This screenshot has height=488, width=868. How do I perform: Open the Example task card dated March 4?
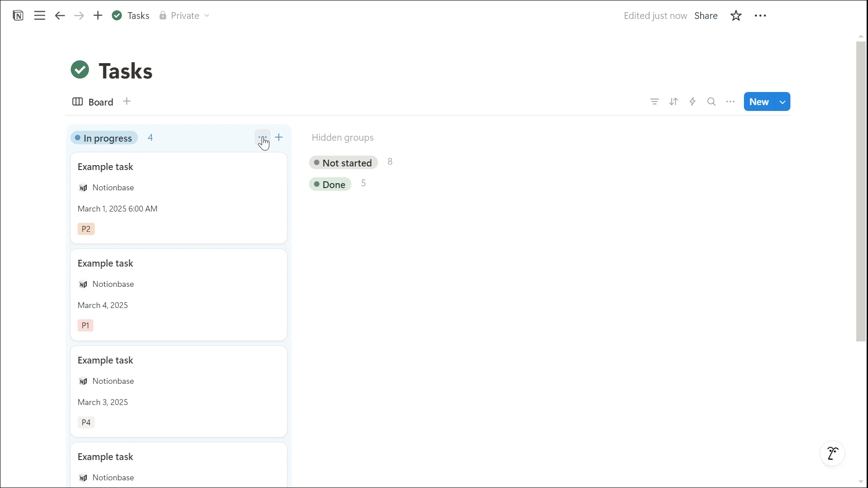pos(179,295)
